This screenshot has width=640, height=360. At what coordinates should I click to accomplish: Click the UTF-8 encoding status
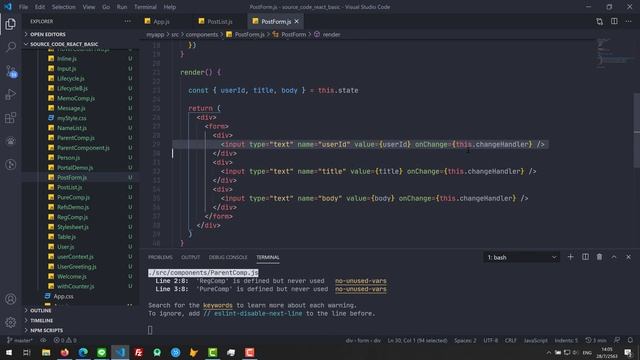(490, 340)
